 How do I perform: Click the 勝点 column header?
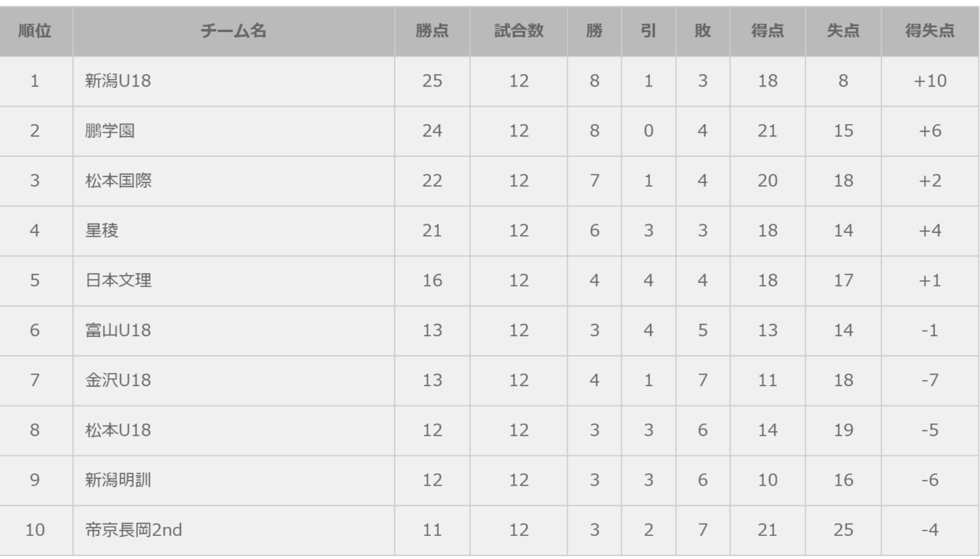point(433,31)
